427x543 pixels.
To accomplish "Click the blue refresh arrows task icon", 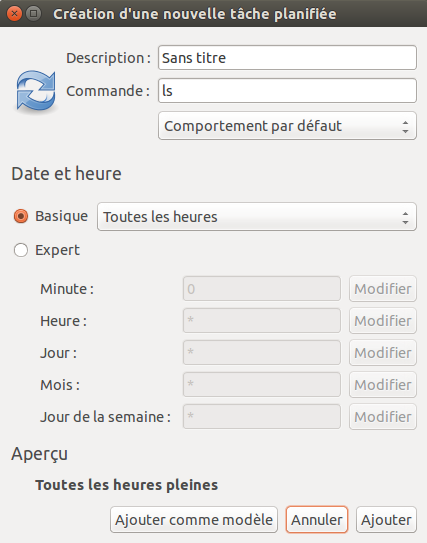I will coord(36,91).
